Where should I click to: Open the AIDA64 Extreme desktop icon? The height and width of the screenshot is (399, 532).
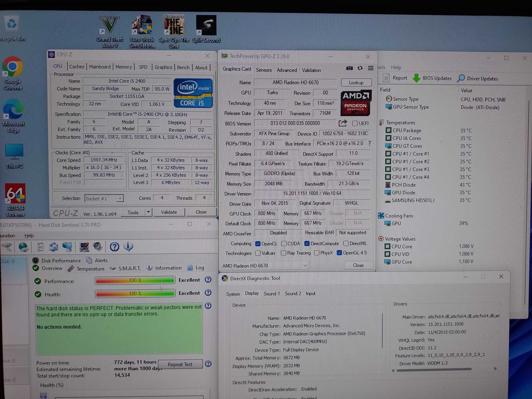(15, 200)
